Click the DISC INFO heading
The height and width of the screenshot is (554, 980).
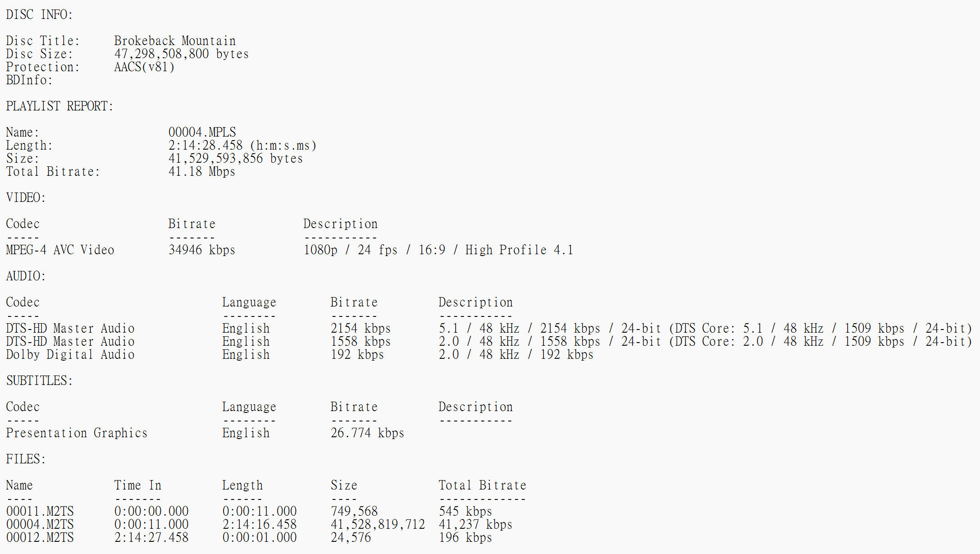pos(39,15)
